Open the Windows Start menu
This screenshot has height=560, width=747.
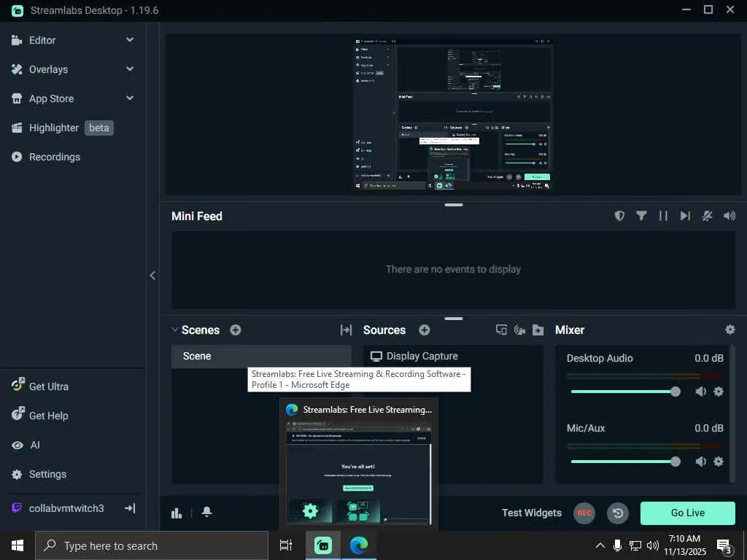(18, 545)
